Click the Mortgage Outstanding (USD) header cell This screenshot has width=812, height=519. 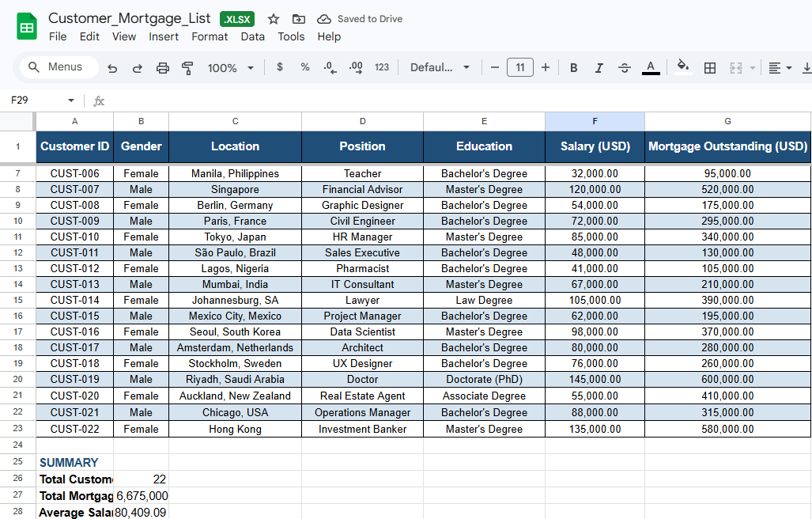[727, 146]
